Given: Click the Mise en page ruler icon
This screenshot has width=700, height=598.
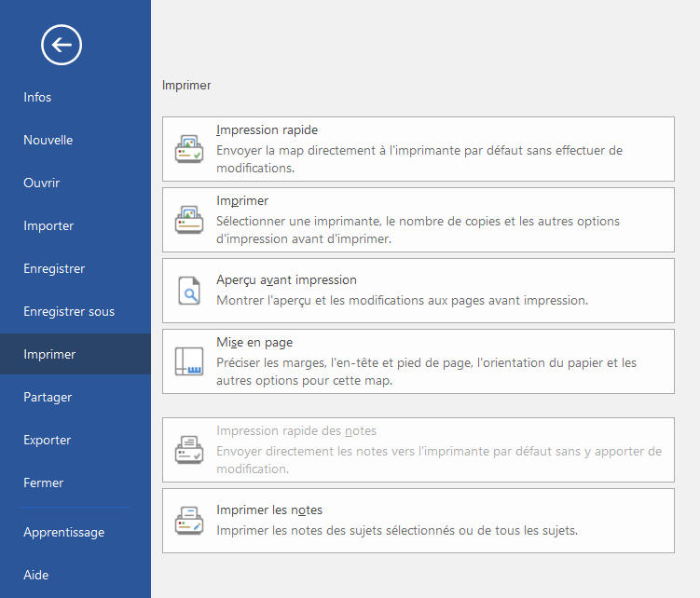Looking at the screenshot, I should pos(189,361).
